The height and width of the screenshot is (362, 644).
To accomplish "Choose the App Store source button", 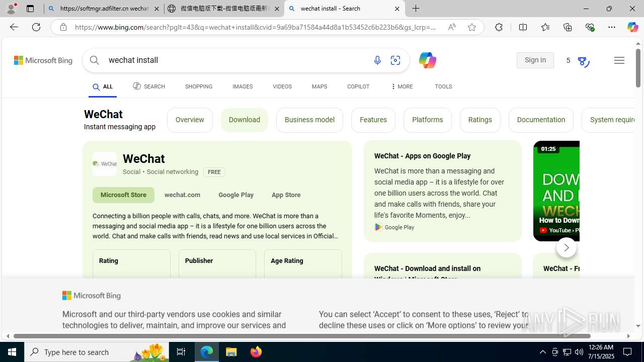I will tap(286, 195).
